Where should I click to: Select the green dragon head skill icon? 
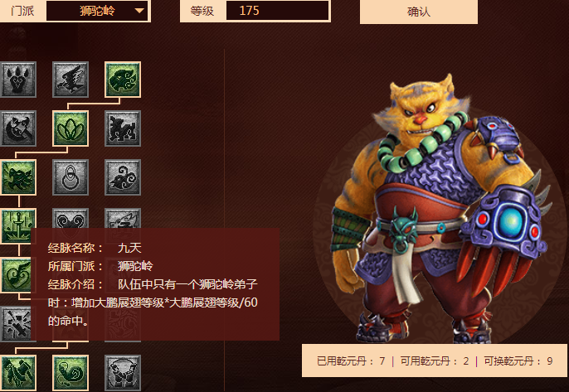pos(17,177)
